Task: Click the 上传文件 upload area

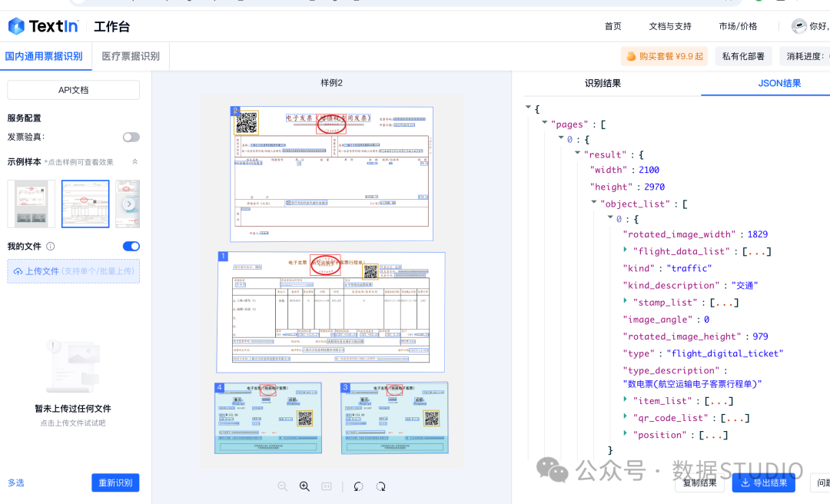Action: click(74, 271)
